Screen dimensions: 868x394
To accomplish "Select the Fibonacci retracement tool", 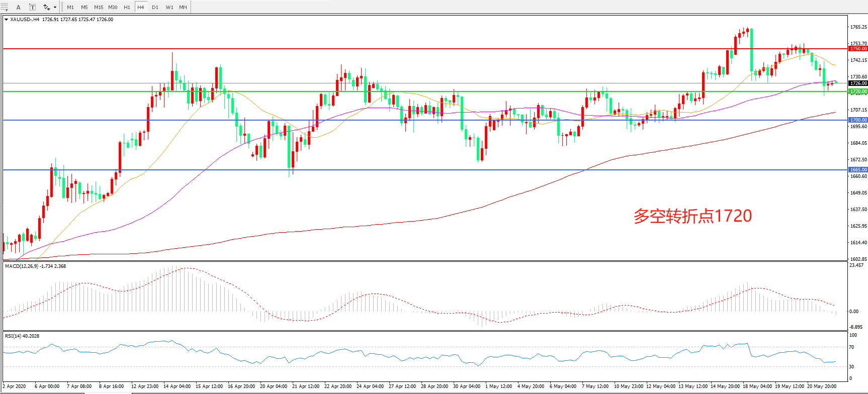I will click(5, 7).
